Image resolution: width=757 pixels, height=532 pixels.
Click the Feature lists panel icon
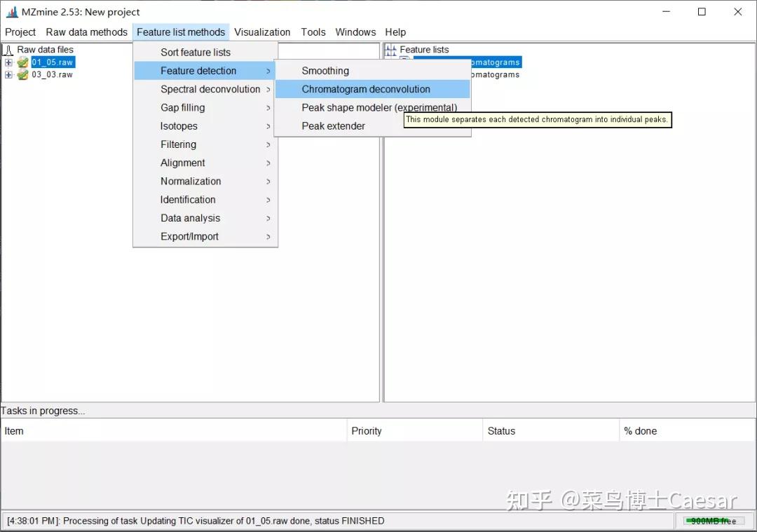[390, 50]
